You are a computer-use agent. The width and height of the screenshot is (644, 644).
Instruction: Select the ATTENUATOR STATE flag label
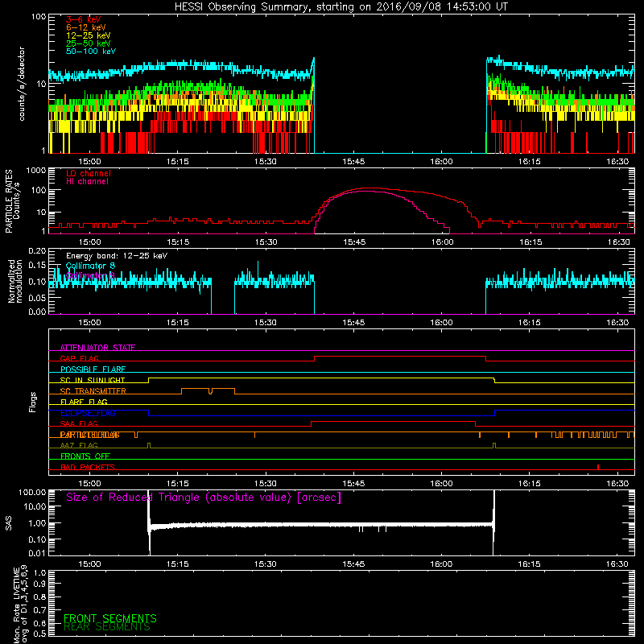click(x=97, y=348)
